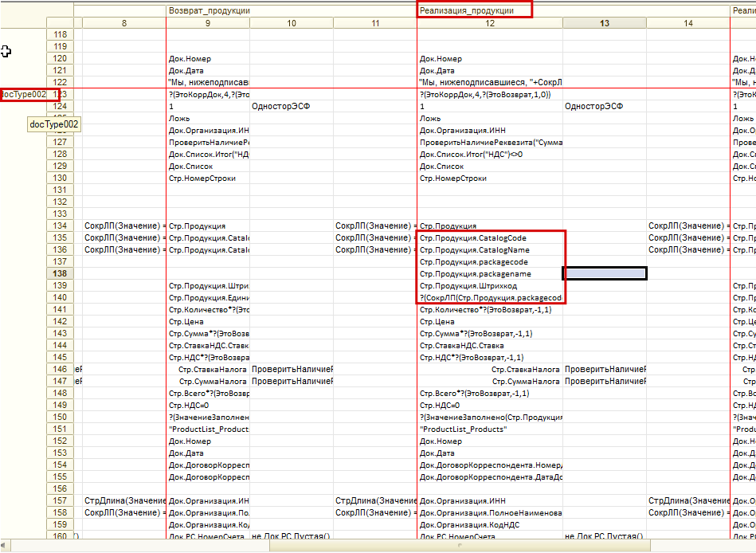Select row header 118

point(61,35)
